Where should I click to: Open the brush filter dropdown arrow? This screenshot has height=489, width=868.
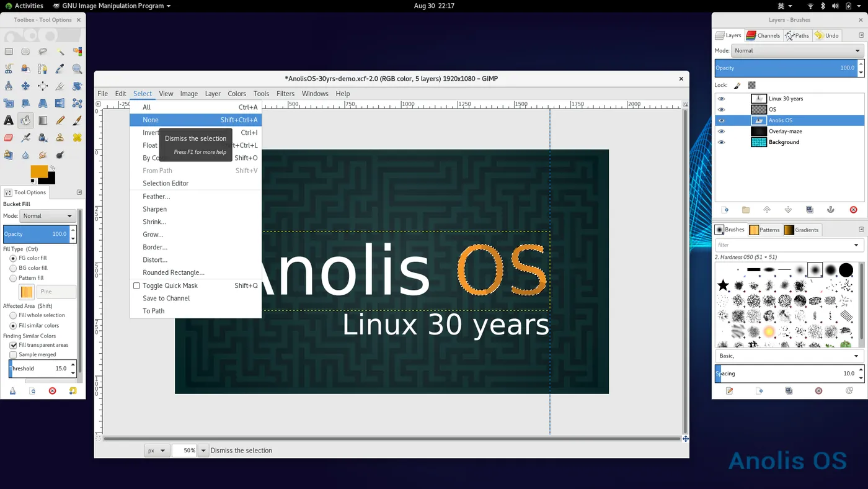point(856,245)
